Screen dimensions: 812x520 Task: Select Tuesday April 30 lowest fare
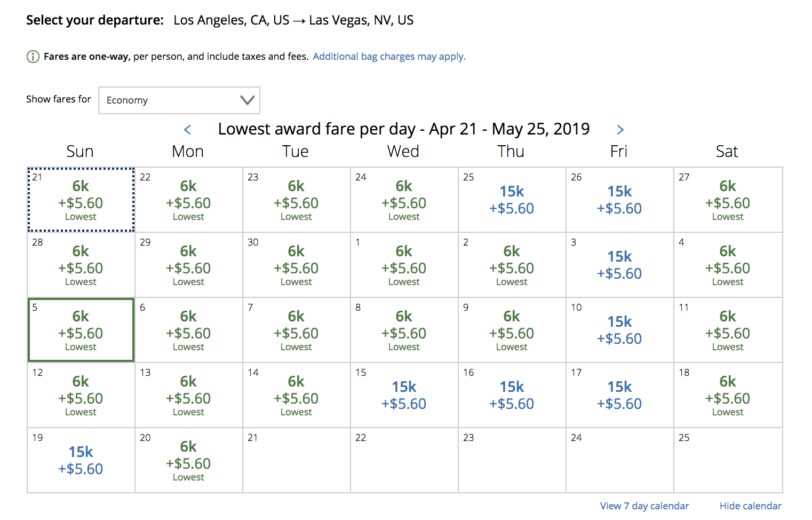[x=296, y=265]
